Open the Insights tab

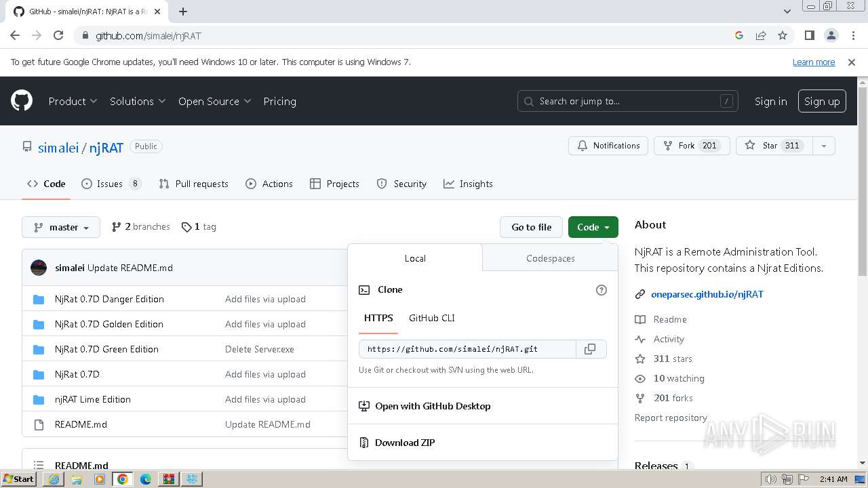click(468, 184)
